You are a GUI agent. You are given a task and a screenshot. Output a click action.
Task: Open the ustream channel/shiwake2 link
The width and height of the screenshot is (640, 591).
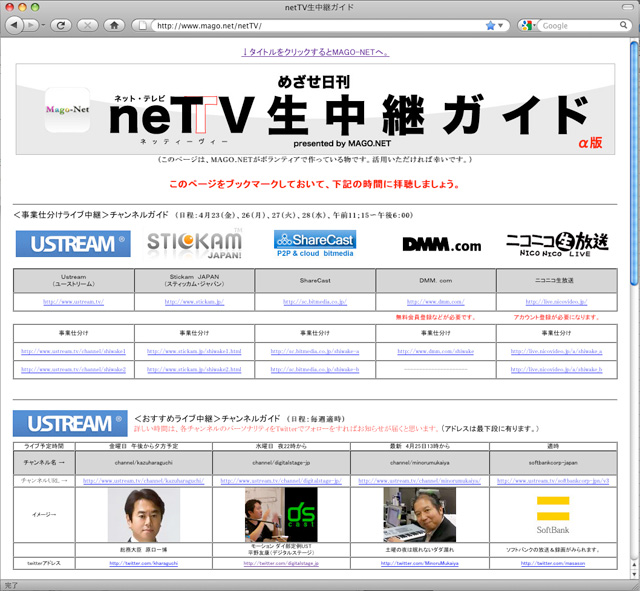coord(73,370)
